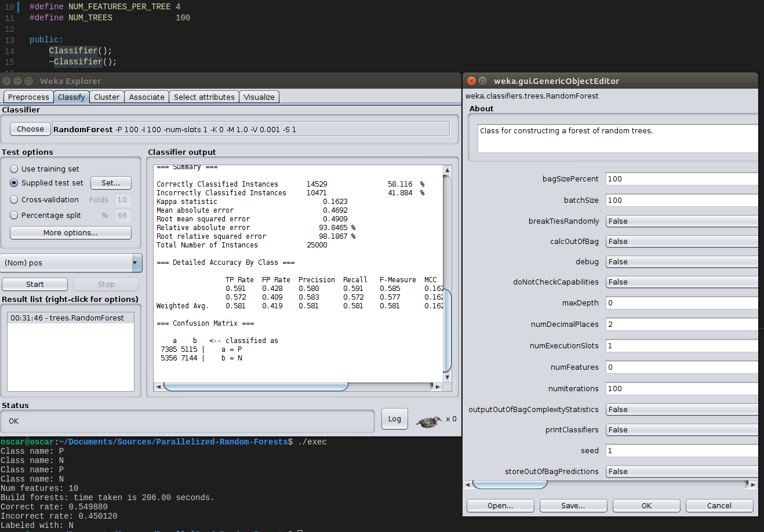764x532 pixels.
Task: Open the printClassifiers dropdown
Action: (682, 430)
